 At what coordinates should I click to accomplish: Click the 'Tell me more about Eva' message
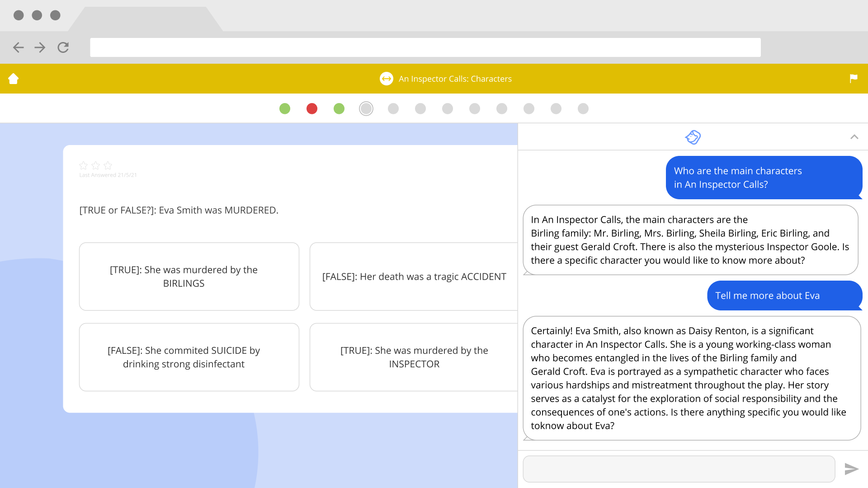[x=785, y=296]
